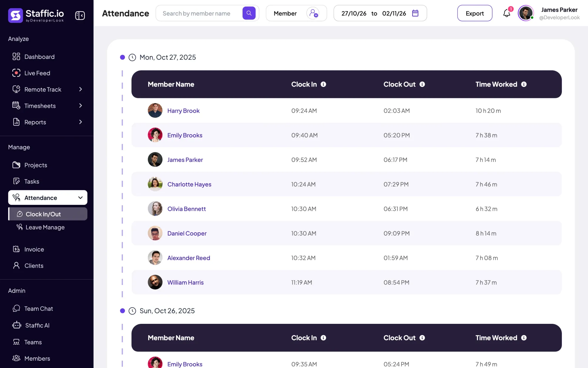Open the Member filter selector
The height and width of the screenshot is (368, 588).
(296, 13)
